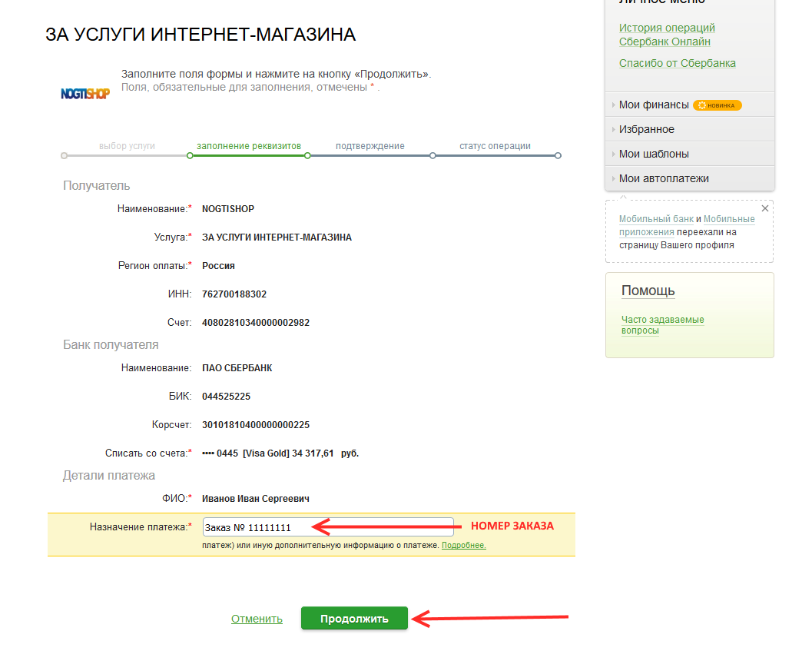
Task: Open Спасибо от Сбербанка link
Action: click(x=678, y=63)
